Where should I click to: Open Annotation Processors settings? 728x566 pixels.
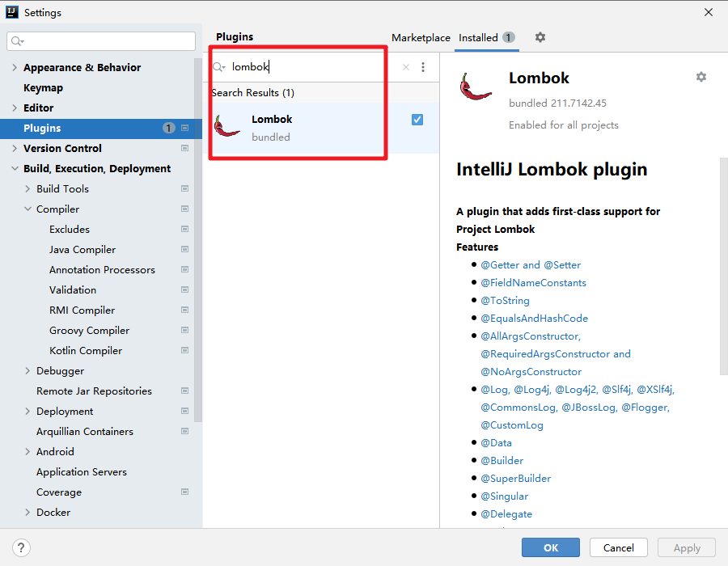point(101,269)
